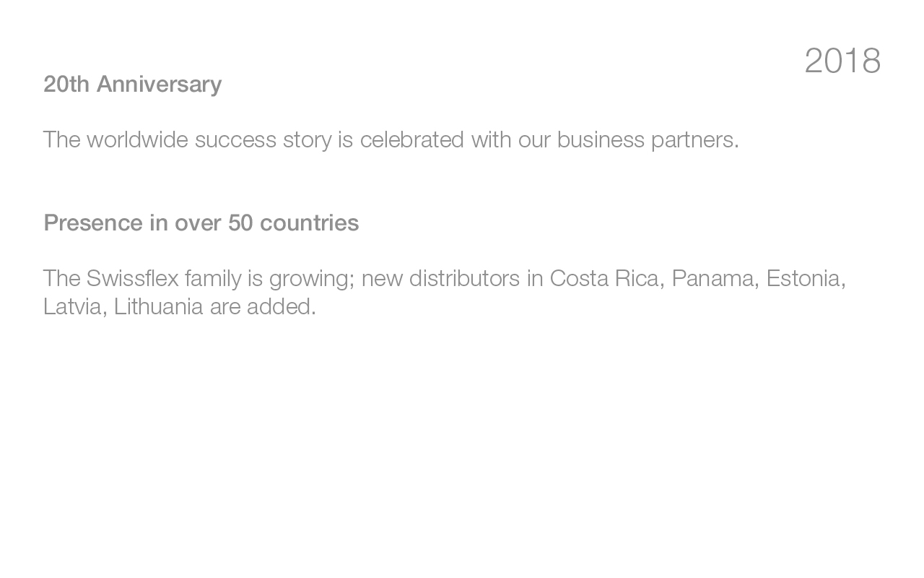Click the 2018 year label

842,61
